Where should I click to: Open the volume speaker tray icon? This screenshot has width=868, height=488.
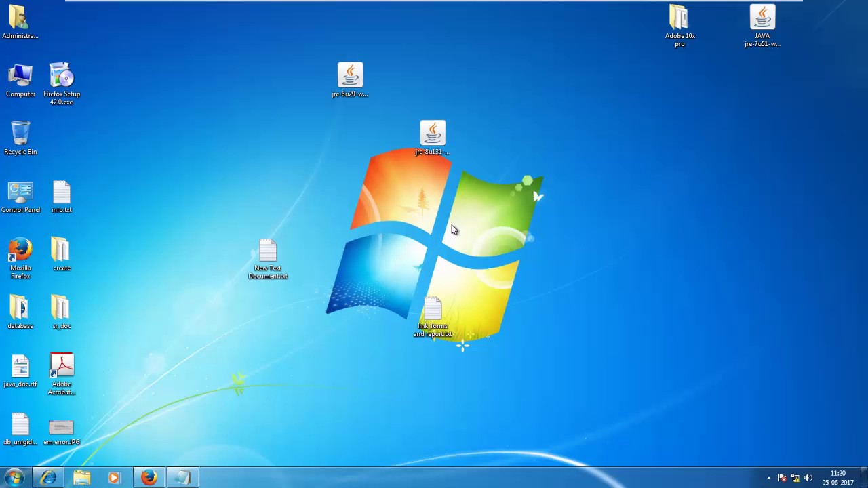808,479
